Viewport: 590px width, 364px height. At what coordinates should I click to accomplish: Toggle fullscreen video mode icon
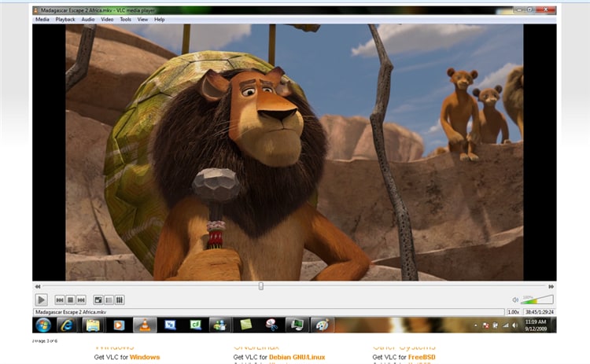point(98,300)
